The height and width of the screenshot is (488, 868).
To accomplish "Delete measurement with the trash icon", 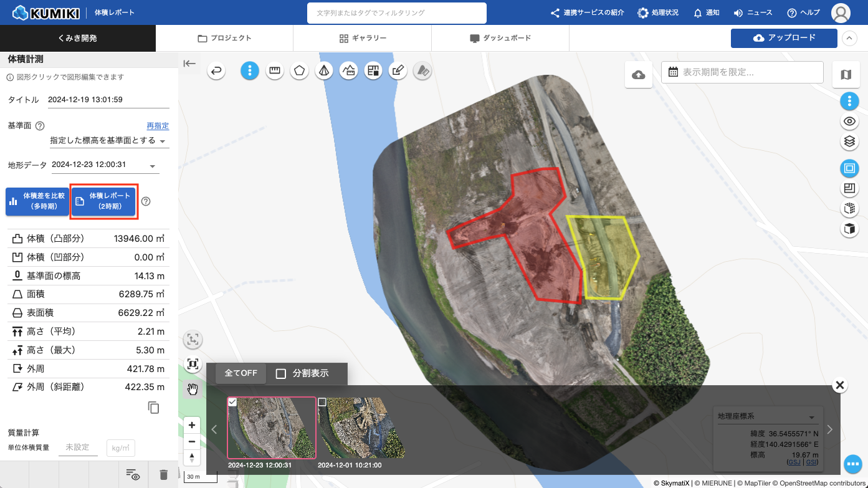I will click(164, 475).
